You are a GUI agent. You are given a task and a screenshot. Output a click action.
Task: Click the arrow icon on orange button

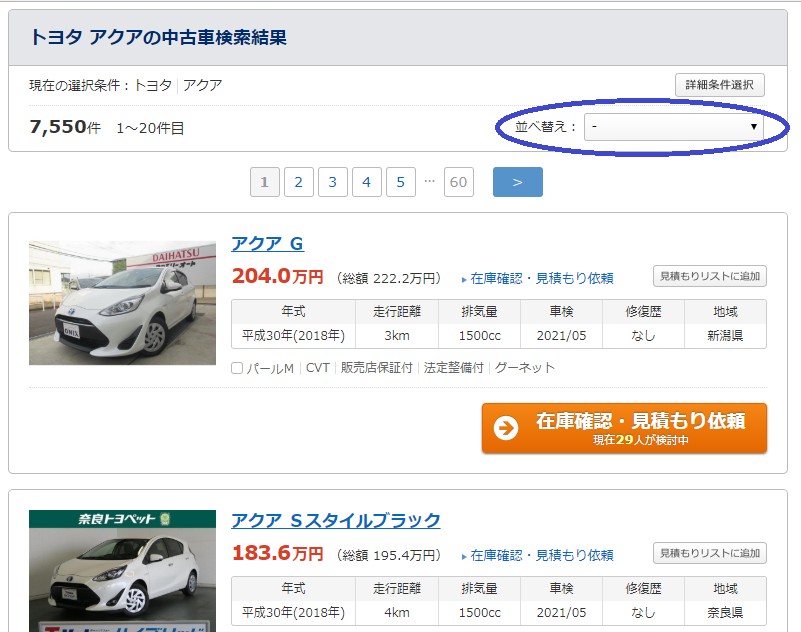(x=506, y=428)
